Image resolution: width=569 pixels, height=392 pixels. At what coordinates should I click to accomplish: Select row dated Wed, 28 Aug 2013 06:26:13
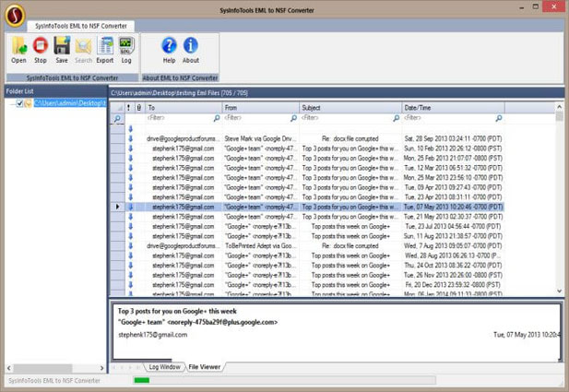coord(307,255)
